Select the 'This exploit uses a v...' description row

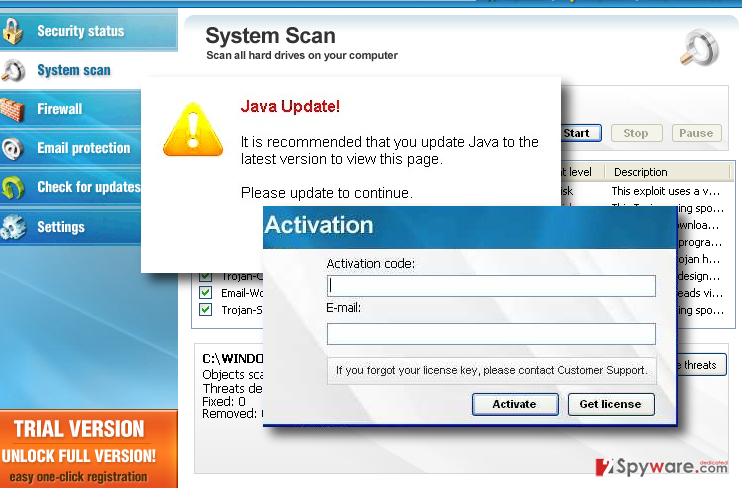click(x=666, y=191)
